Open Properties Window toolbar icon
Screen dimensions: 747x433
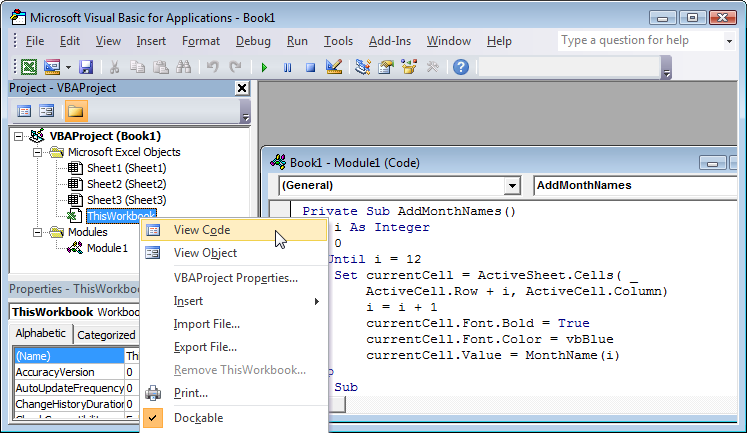386,67
